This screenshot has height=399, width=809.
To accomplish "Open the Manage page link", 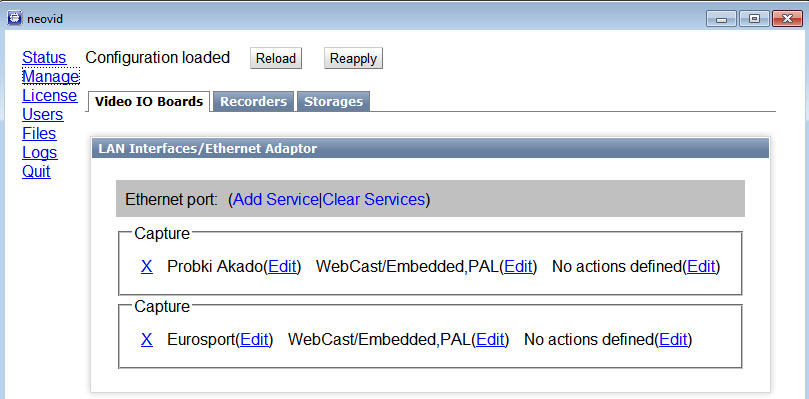I will 51,76.
